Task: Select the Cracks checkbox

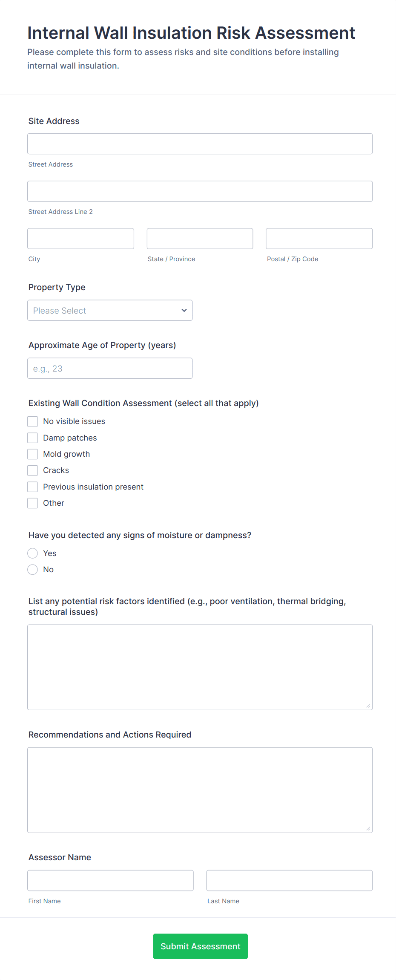Action: 33,470
